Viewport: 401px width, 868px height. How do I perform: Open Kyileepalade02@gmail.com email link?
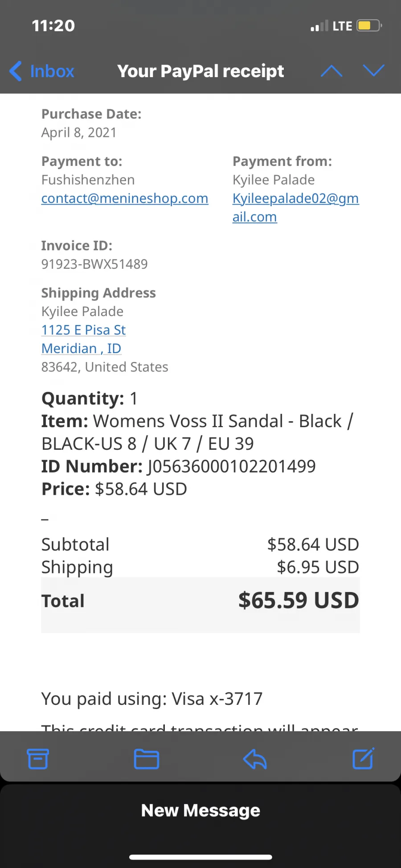(x=296, y=207)
